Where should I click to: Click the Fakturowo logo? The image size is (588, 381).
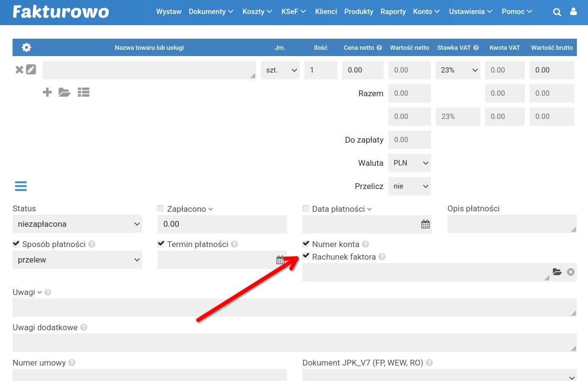pos(61,12)
